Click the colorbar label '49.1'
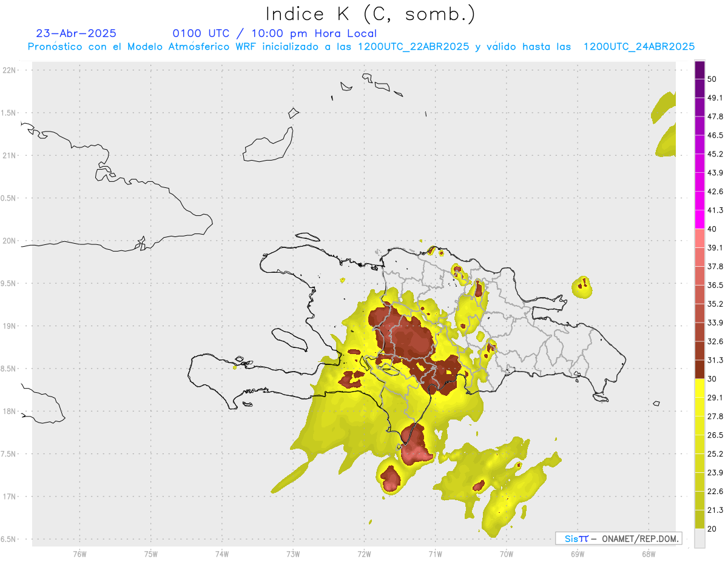 pos(715,98)
